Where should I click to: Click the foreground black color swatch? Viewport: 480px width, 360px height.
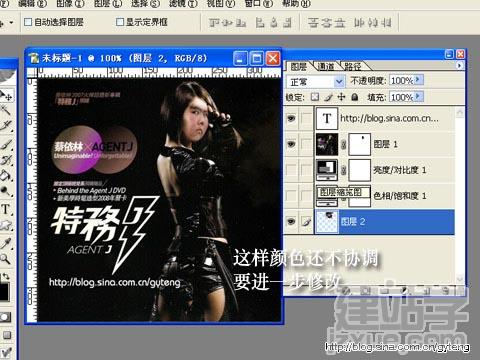(x=4, y=292)
